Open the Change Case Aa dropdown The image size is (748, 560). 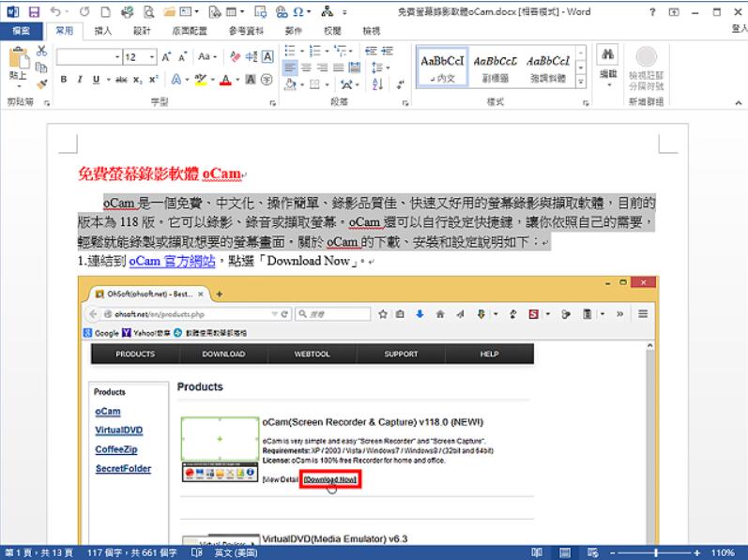(x=207, y=56)
